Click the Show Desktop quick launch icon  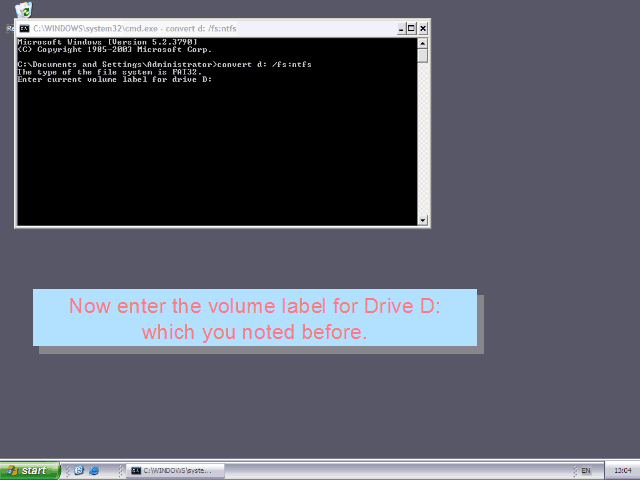(78, 470)
